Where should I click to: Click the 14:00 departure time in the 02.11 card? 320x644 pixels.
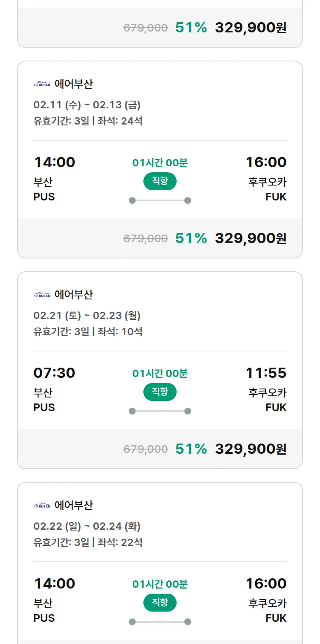55,162
